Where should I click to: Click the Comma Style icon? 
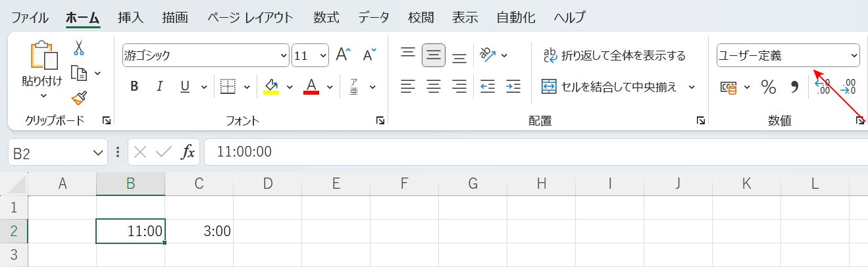(x=794, y=87)
